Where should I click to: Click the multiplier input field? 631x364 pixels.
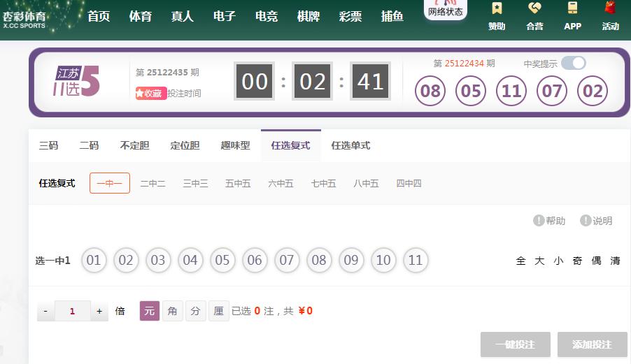point(73,311)
